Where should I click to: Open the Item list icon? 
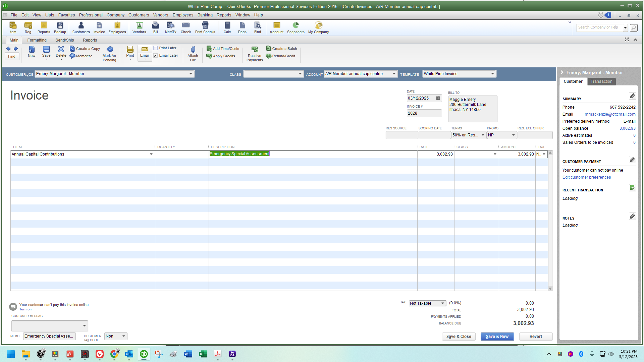click(x=13, y=27)
